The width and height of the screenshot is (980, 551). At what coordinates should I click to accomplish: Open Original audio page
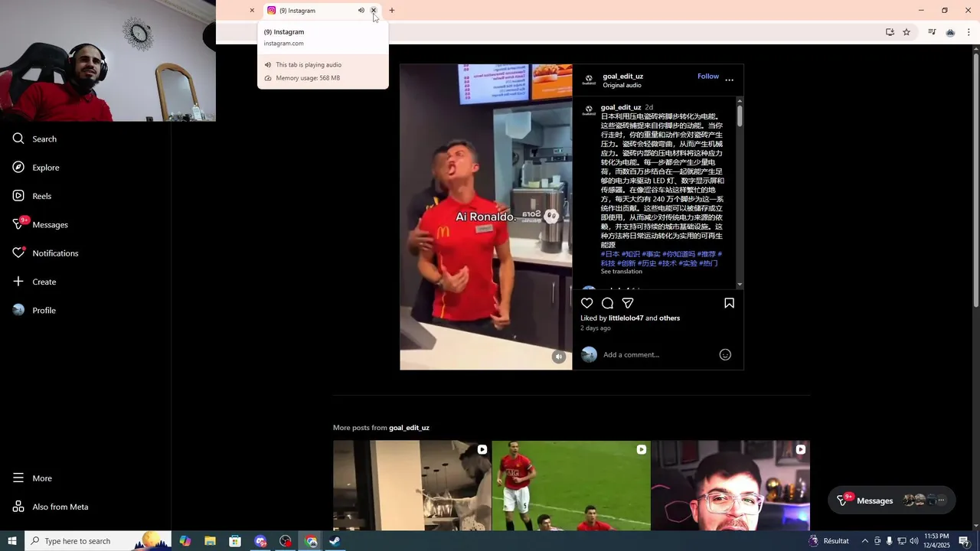click(x=622, y=86)
